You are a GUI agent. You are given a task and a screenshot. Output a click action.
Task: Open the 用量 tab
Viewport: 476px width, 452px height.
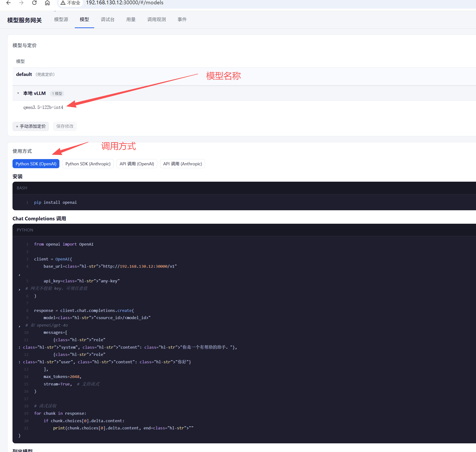coord(131,19)
